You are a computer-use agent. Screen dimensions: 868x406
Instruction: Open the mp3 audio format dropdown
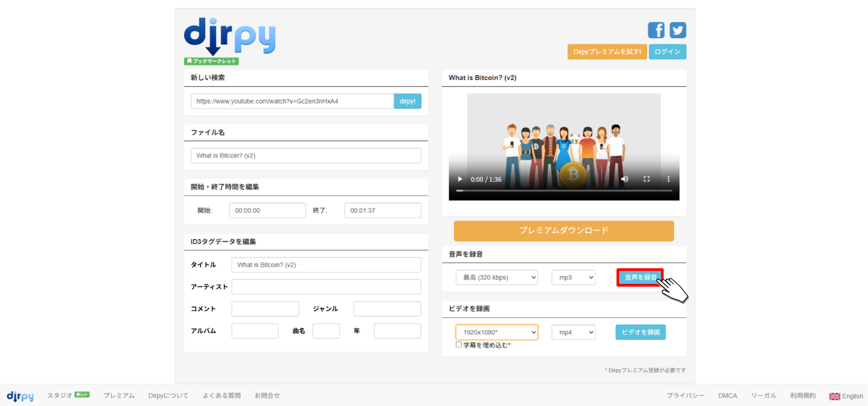pyautogui.click(x=573, y=277)
